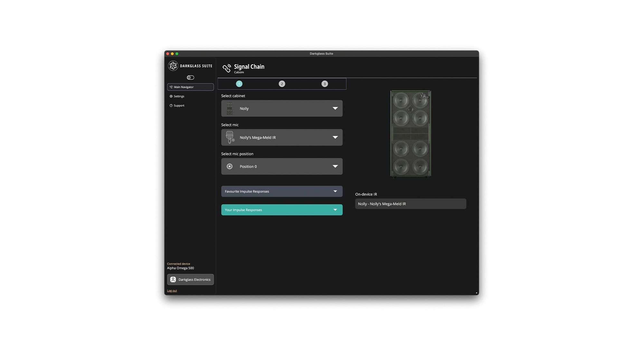This screenshot has width=644, height=354.
Task: Click the Nolly cabinet thumbnail icon
Action: 230,108
